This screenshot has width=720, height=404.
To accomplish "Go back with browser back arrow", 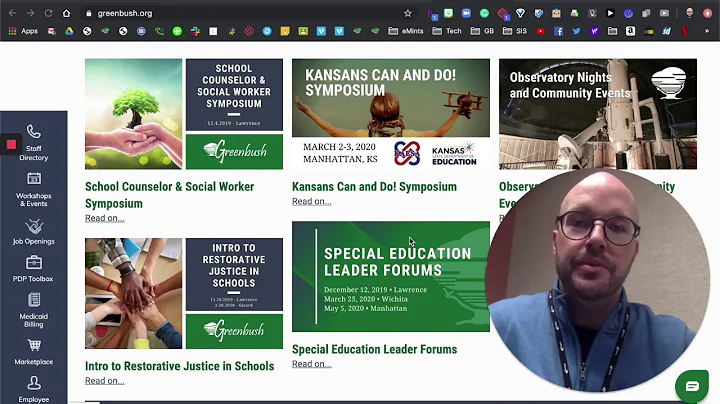I will pyautogui.click(x=12, y=13).
